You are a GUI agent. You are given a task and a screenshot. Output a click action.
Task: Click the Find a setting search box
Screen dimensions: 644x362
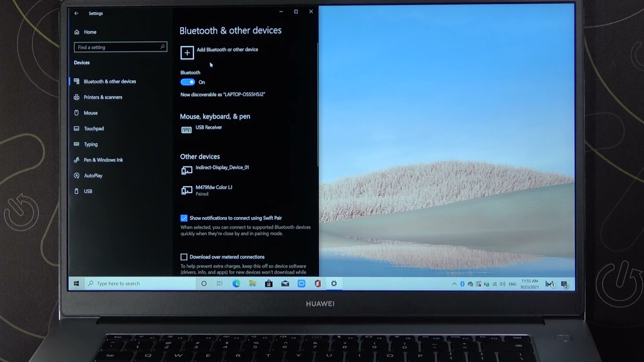(120, 47)
